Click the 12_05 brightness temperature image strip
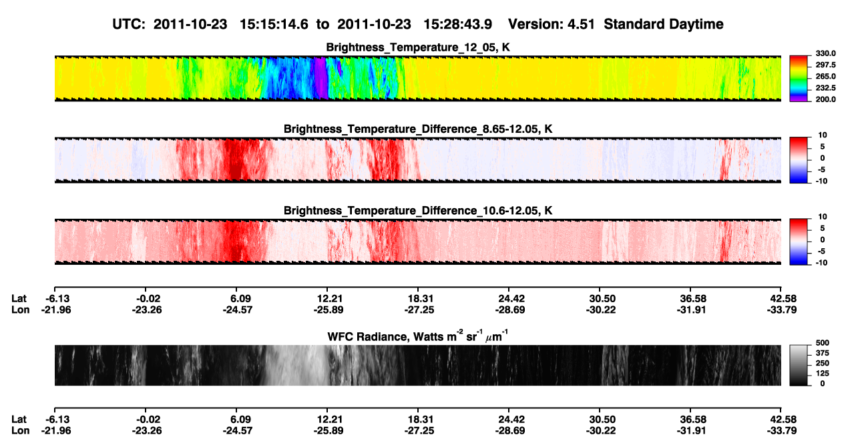The width and height of the screenshot is (868, 445). pyautogui.click(x=417, y=78)
